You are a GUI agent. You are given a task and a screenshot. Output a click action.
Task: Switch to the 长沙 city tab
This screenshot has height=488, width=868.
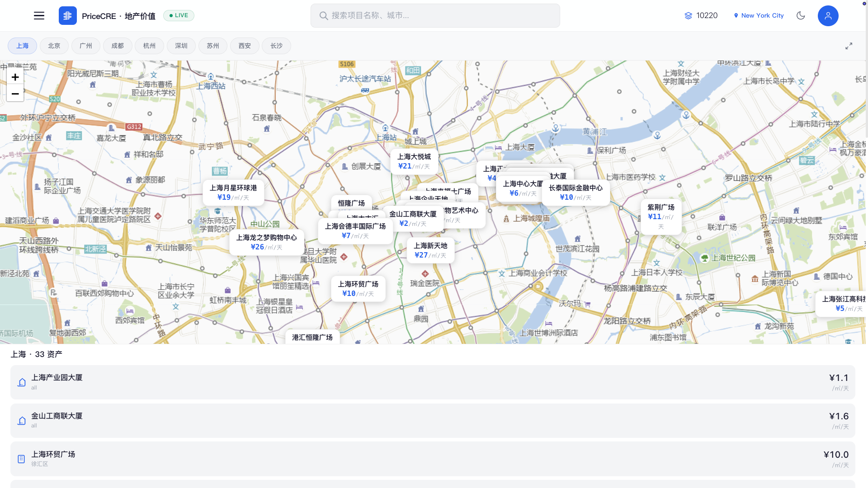point(277,46)
